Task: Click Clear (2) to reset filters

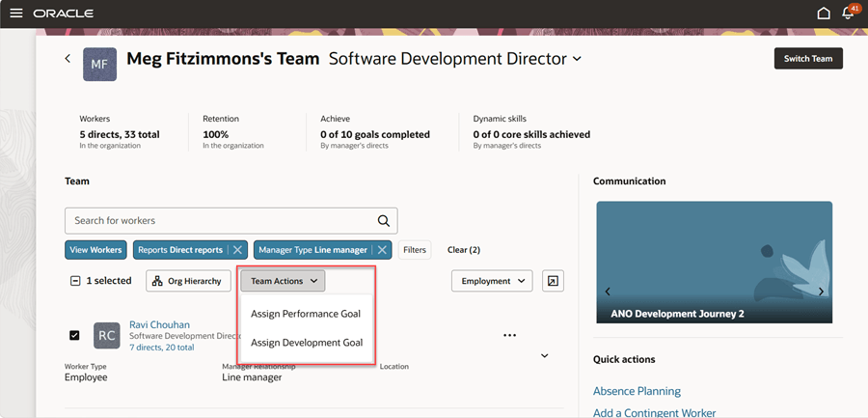Action: click(x=463, y=250)
